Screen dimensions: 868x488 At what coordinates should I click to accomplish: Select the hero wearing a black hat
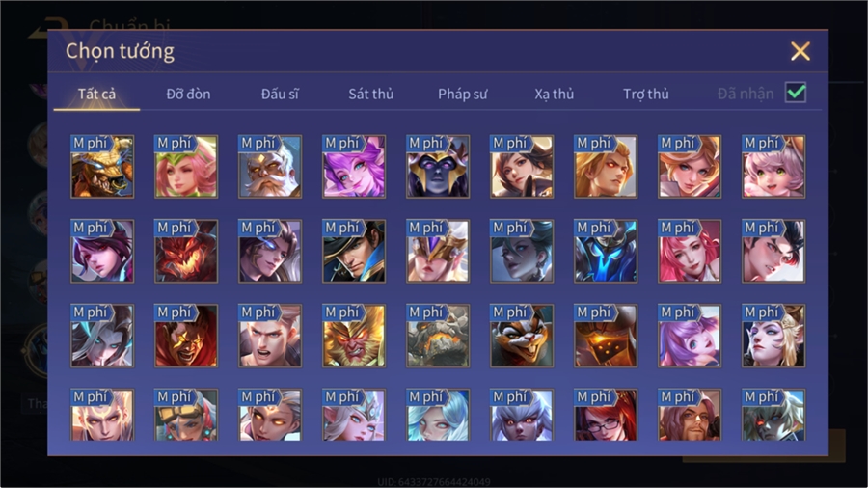pos(354,251)
